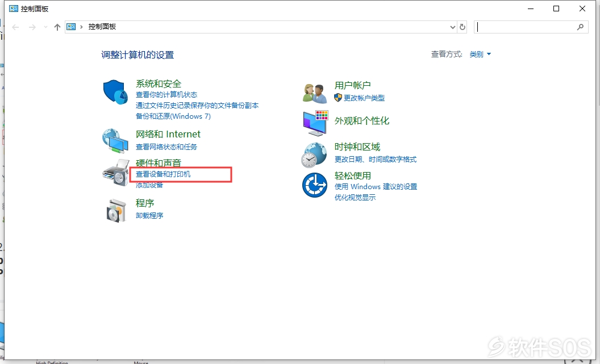Click 更改帐户类型 link

[364, 98]
